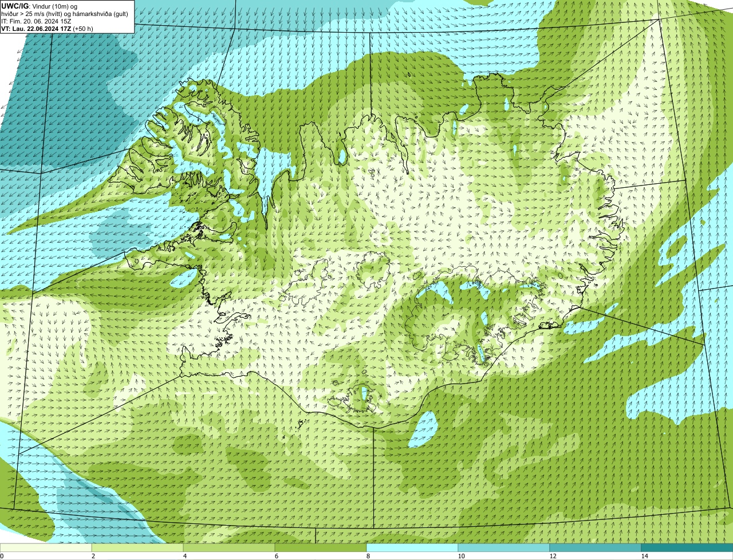Select the light cyan 8–10 m/s legend swatch
Image resolution: width=733 pixels, height=560 pixels.
pyautogui.click(x=412, y=547)
